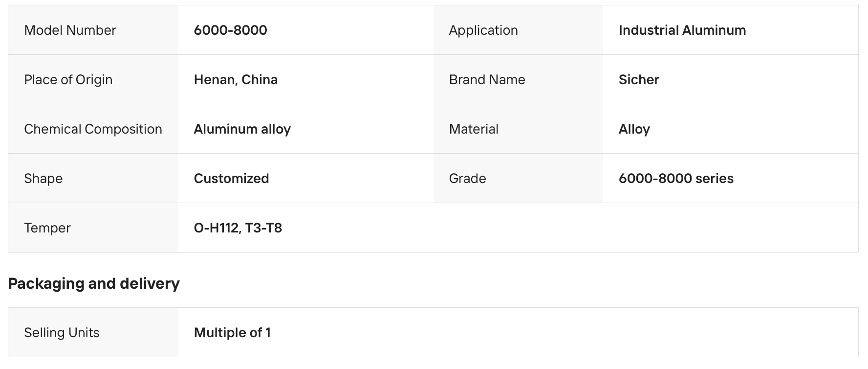Select the Customized shape value
Image resolution: width=868 pixels, height=369 pixels.
[x=231, y=179]
